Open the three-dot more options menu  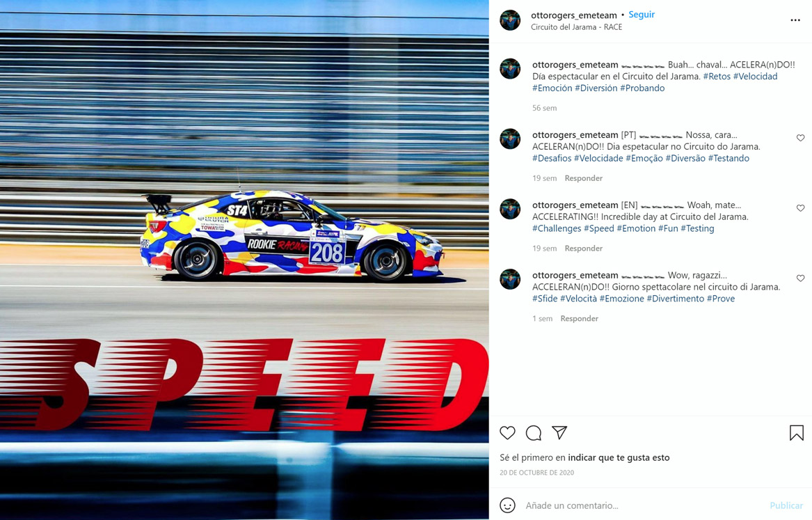click(x=795, y=20)
